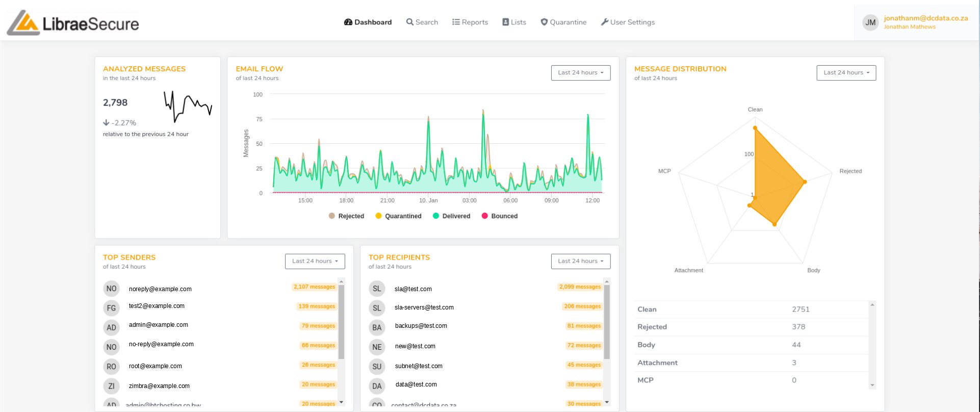Click the 139 messages badge

tap(317, 306)
